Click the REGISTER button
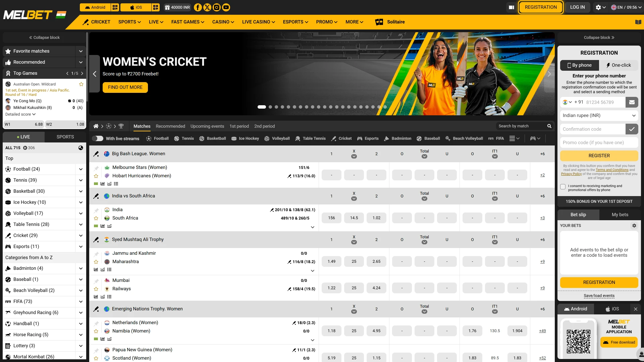 599,156
